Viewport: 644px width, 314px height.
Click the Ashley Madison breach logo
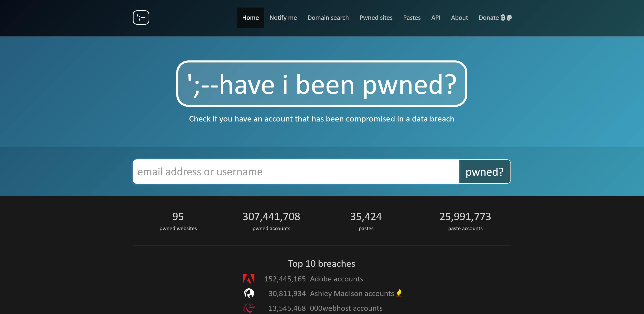tap(249, 293)
